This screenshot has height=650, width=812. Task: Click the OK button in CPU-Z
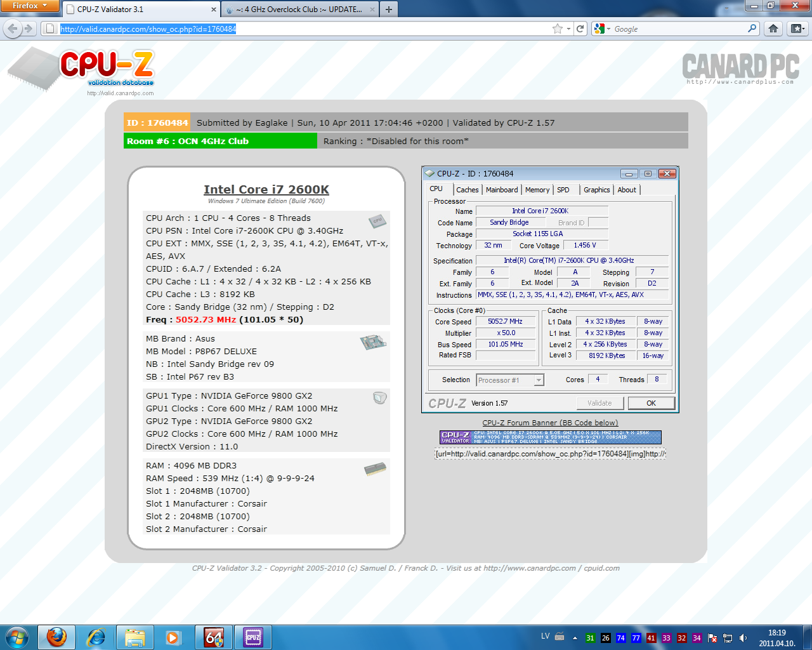click(x=652, y=403)
